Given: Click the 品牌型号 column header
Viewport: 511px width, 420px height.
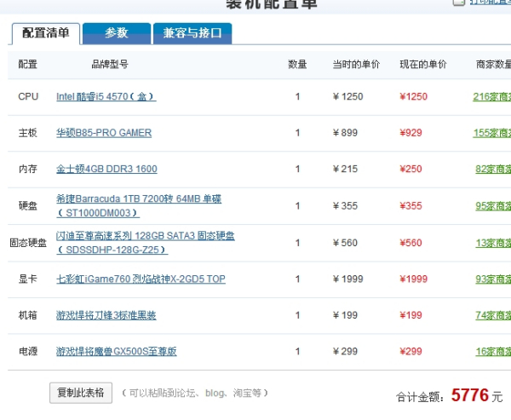Looking at the screenshot, I should [x=110, y=64].
